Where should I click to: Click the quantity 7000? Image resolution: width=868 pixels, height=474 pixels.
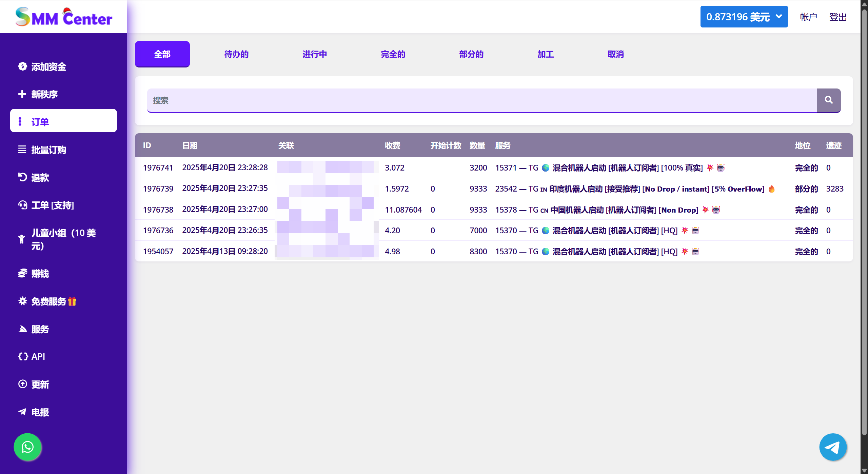[x=478, y=231]
